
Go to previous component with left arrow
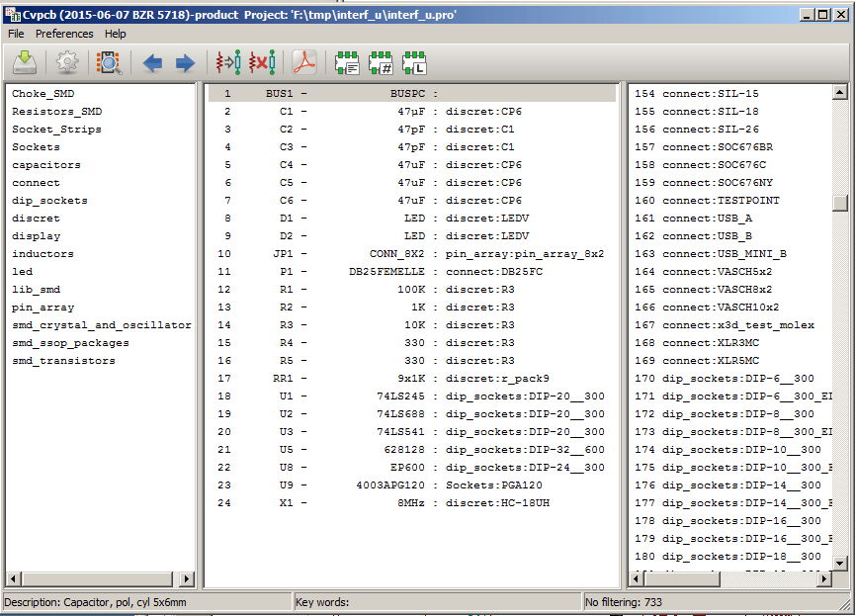pyautogui.click(x=152, y=63)
